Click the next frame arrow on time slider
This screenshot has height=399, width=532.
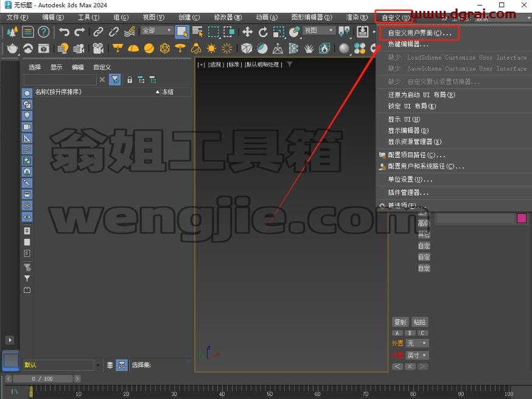(77, 379)
